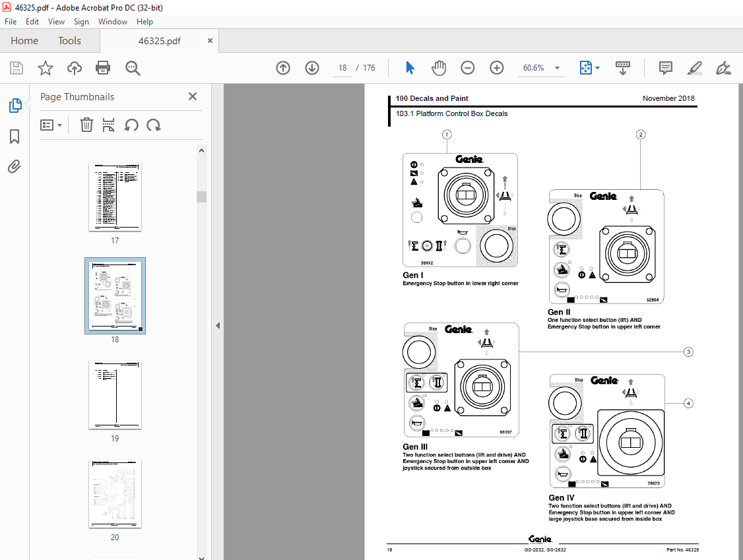Open the View menu
Image resolution: width=743 pixels, height=560 pixels.
[56, 22]
